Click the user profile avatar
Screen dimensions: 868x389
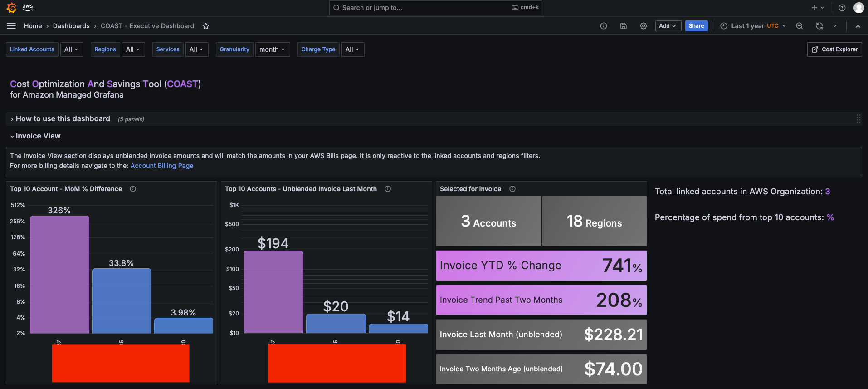858,8
